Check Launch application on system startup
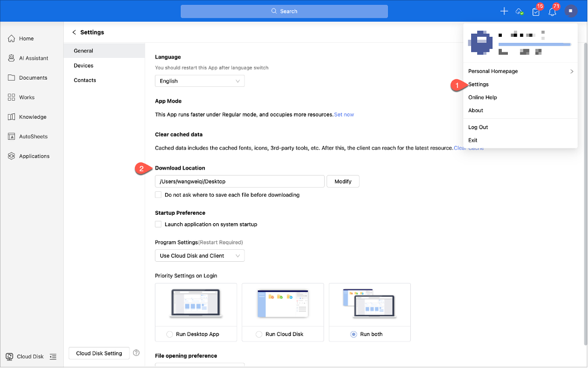This screenshot has width=588, height=368. pos(158,224)
